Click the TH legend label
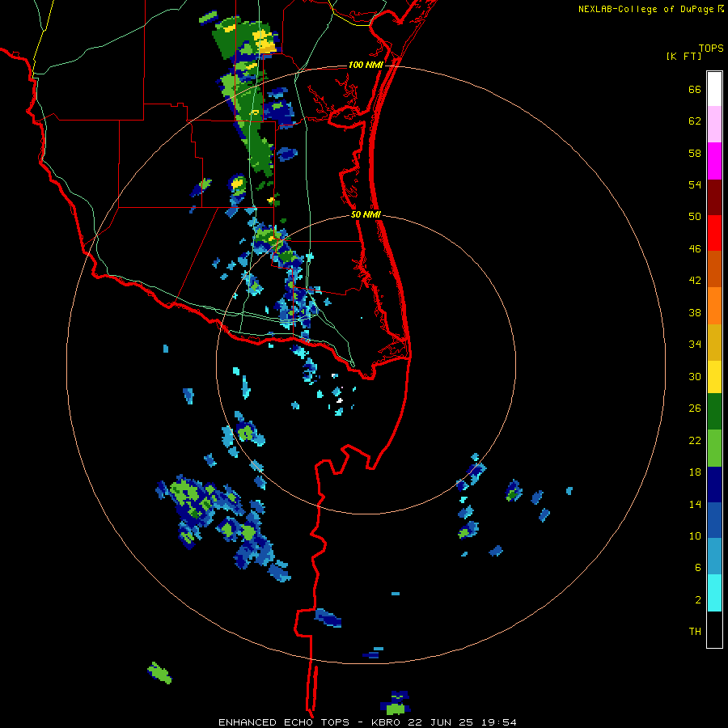 click(695, 632)
